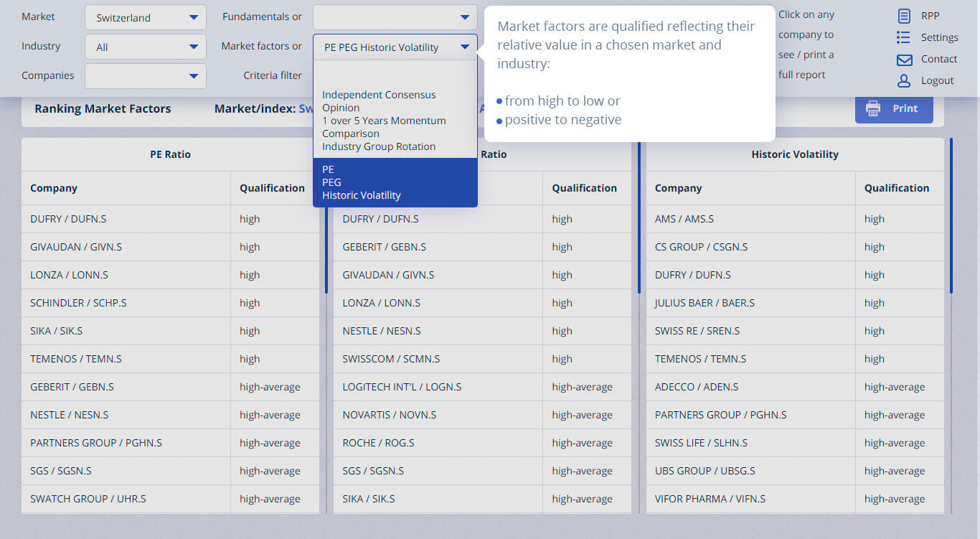Click NOVARTIS / NOVN.S row
Viewport: 980px width, 539px height.
click(x=483, y=415)
